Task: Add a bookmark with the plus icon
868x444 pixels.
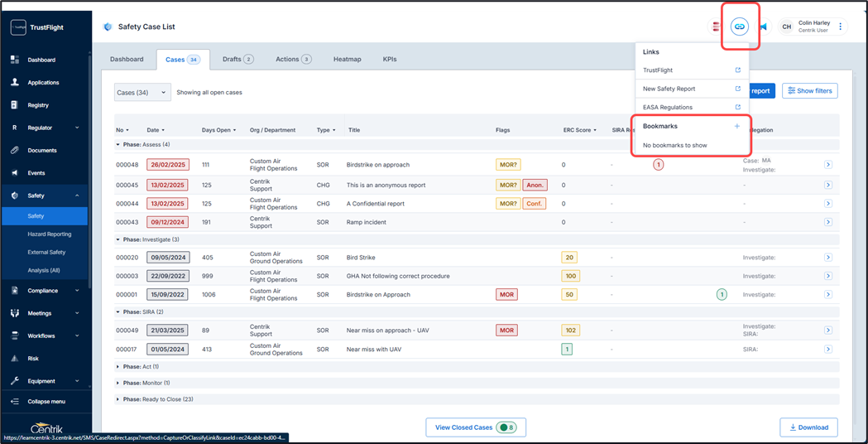Action: 736,126
